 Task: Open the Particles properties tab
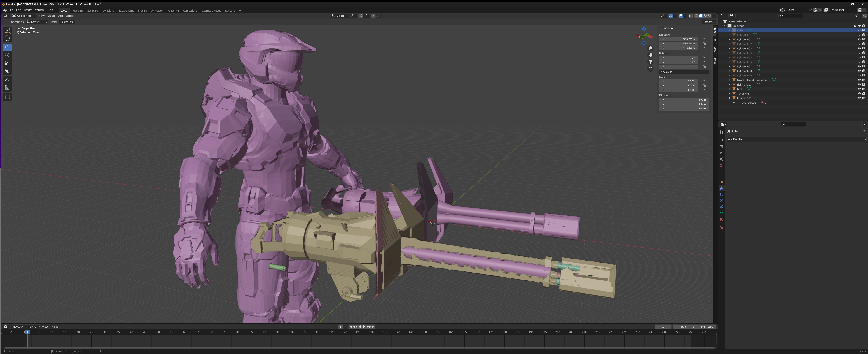click(x=721, y=194)
